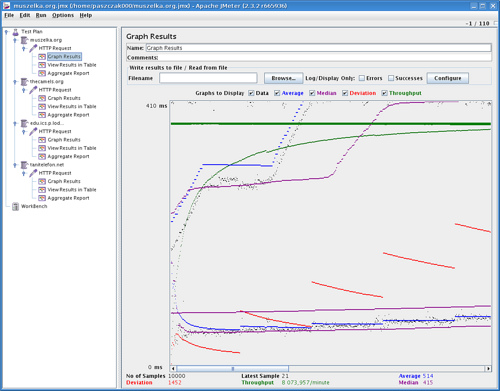Toggle the Throughput graph checkbox
500x391 pixels.
point(384,93)
